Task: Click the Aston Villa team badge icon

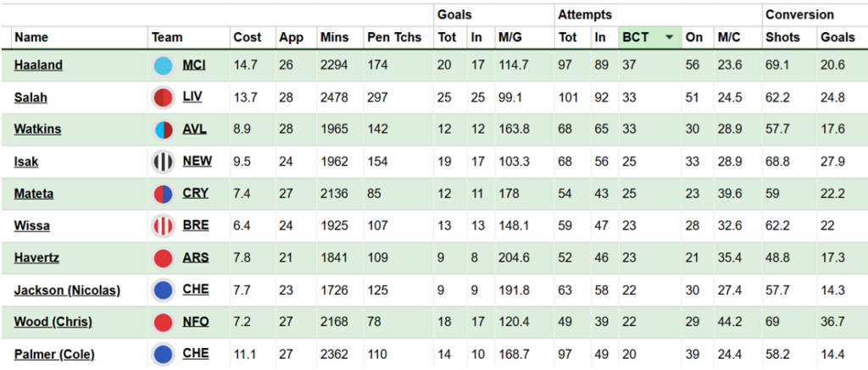Action: [x=164, y=130]
